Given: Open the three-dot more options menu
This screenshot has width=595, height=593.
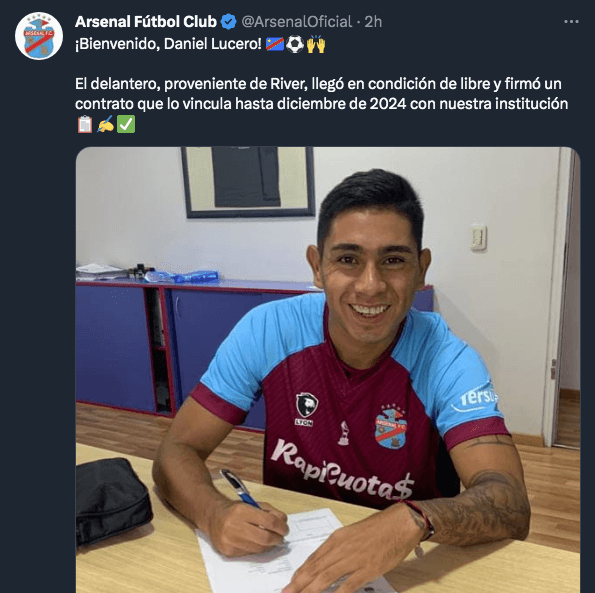Looking at the screenshot, I should pyautogui.click(x=571, y=22).
